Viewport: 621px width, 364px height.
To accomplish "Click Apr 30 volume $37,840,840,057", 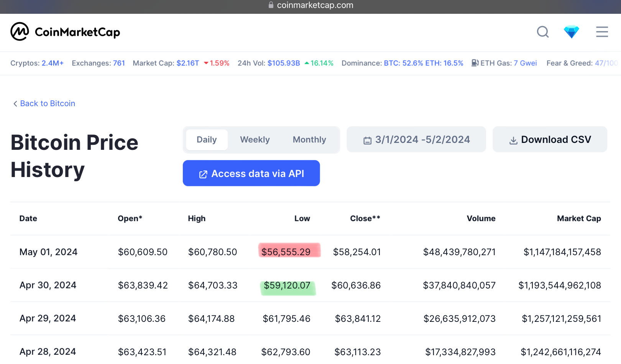I will pos(459,285).
